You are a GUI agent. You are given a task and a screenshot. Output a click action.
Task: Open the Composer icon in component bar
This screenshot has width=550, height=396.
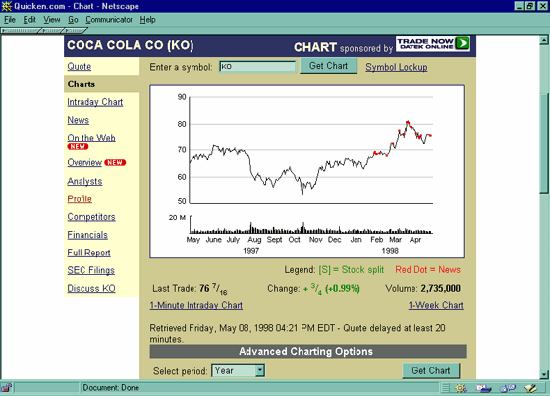point(530,388)
